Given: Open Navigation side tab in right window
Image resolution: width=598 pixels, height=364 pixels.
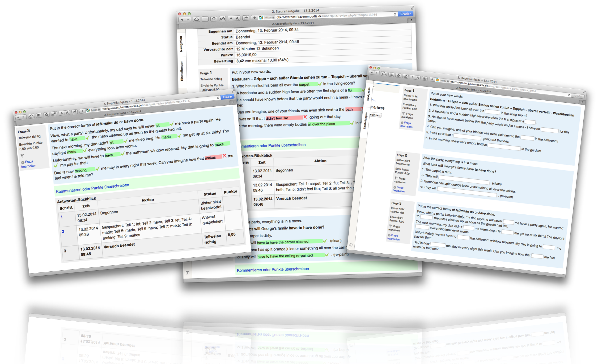Looking at the screenshot, I should pyautogui.click(x=368, y=94).
